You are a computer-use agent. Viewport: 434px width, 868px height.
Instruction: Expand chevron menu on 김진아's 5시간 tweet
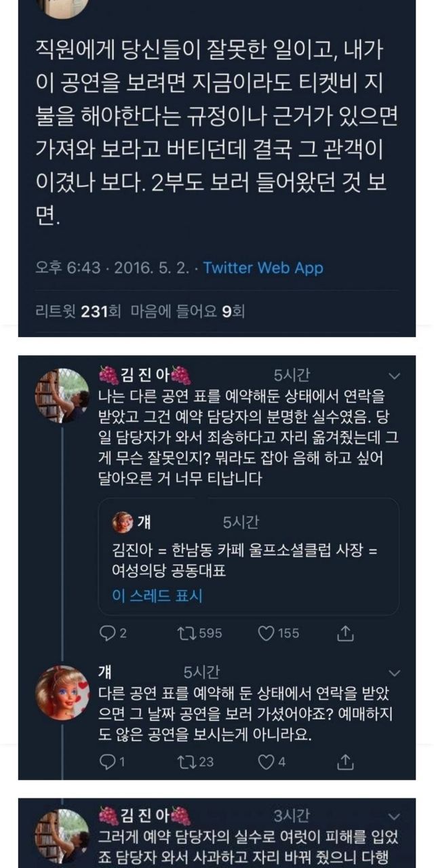click(393, 376)
